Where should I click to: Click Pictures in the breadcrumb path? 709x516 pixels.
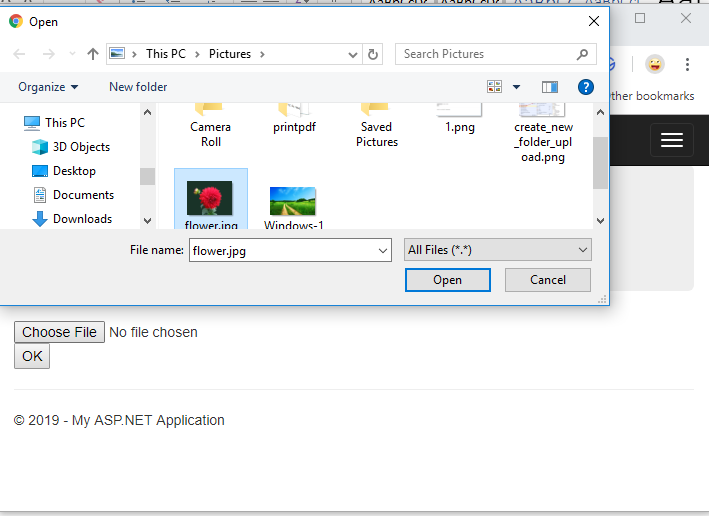pos(229,54)
